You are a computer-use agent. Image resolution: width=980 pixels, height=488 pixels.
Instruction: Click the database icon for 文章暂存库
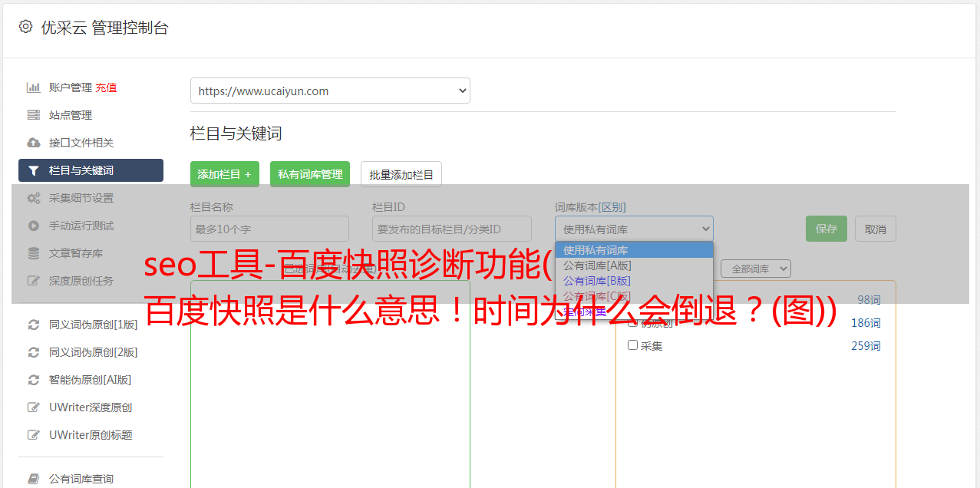34,253
